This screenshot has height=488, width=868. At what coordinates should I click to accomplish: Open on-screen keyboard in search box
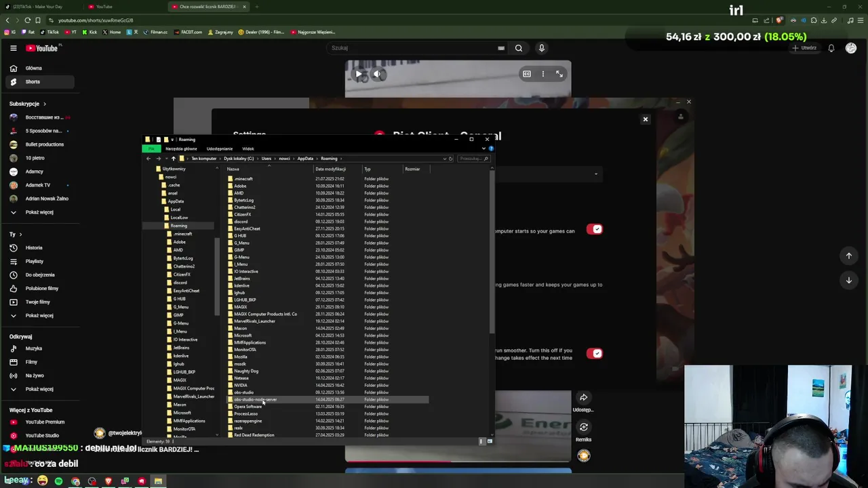[501, 48]
